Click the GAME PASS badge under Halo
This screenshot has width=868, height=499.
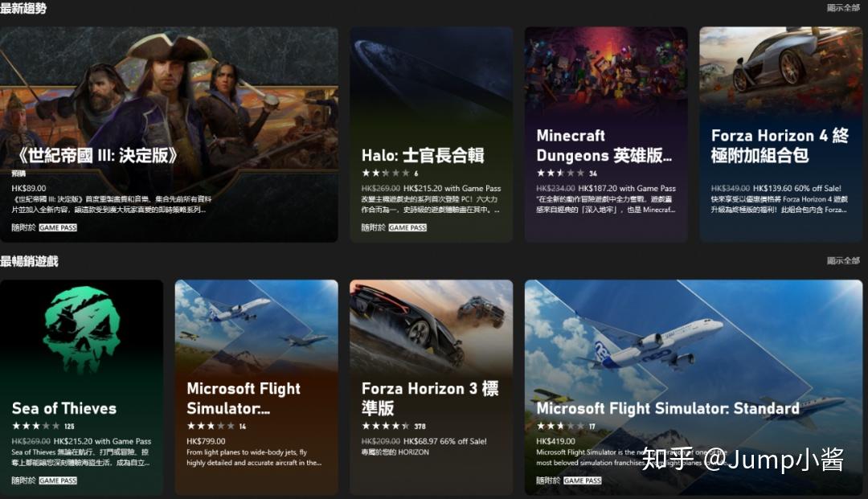click(x=408, y=227)
